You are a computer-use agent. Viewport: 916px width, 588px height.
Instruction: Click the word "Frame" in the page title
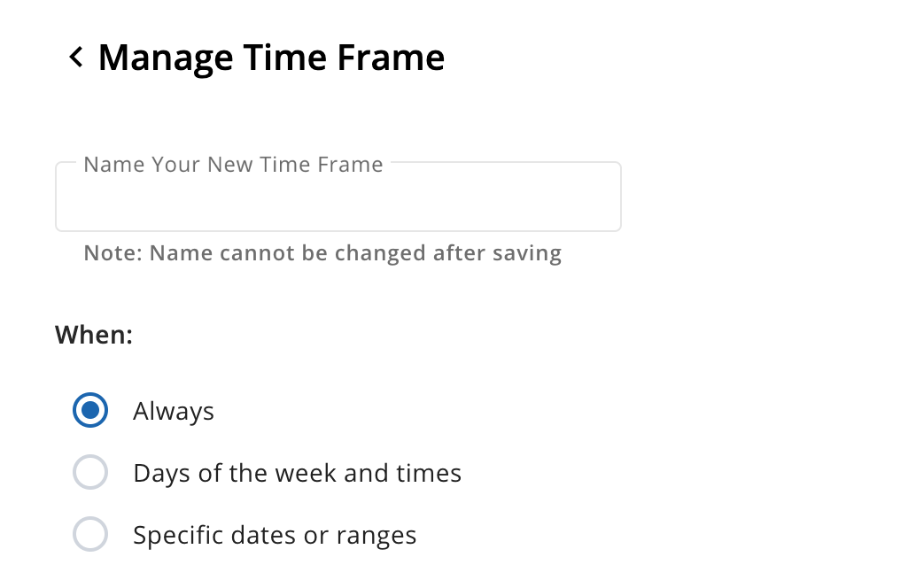(x=391, y=58)
